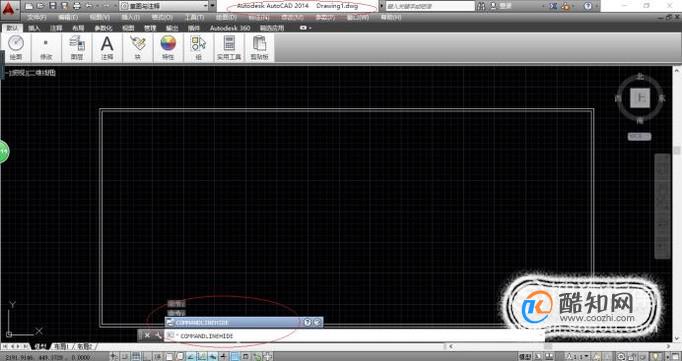This screenshot has width=682, height=361.
Task: Expand the help question mark dropdown
Action: click(x=596, y=6)
